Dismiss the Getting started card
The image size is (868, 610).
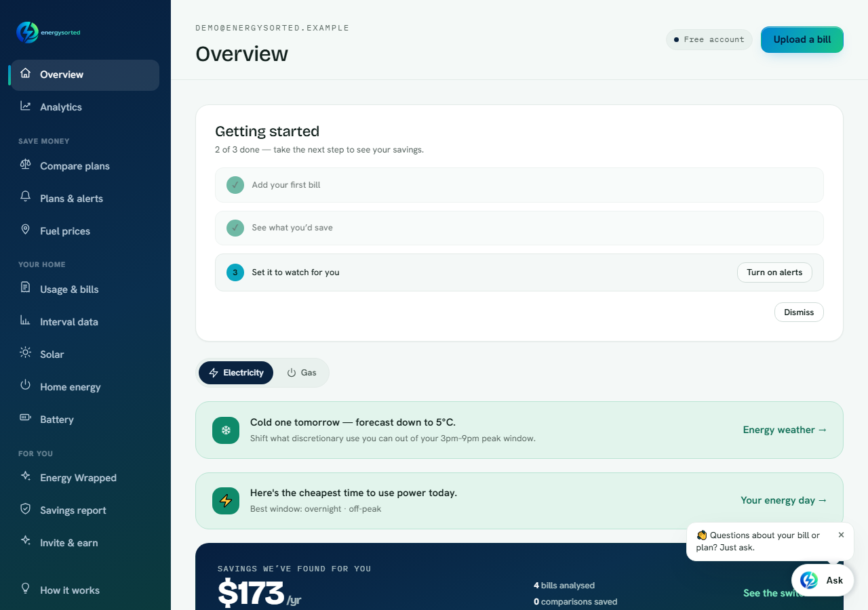[799, 312]
